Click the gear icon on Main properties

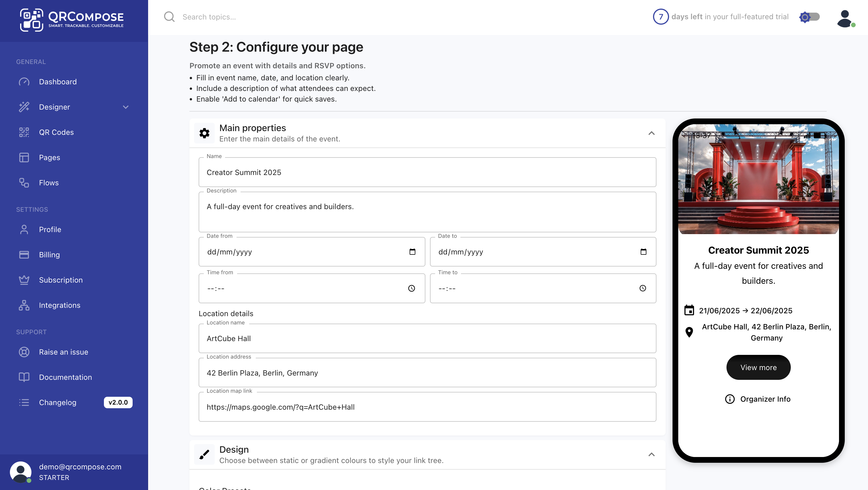(205, 133)
